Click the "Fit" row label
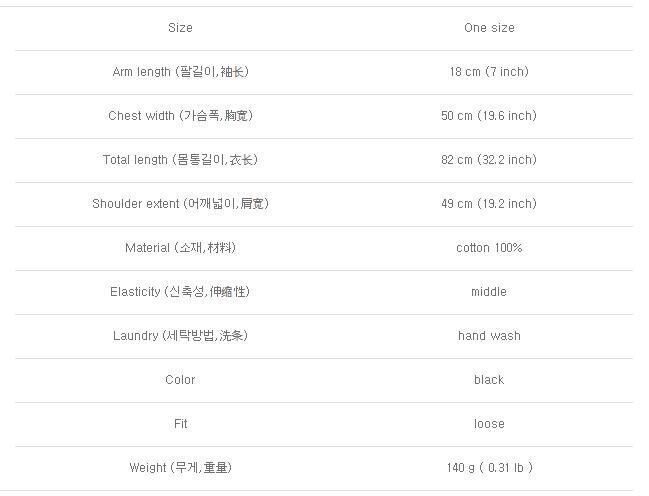 [x=180, y=424]
